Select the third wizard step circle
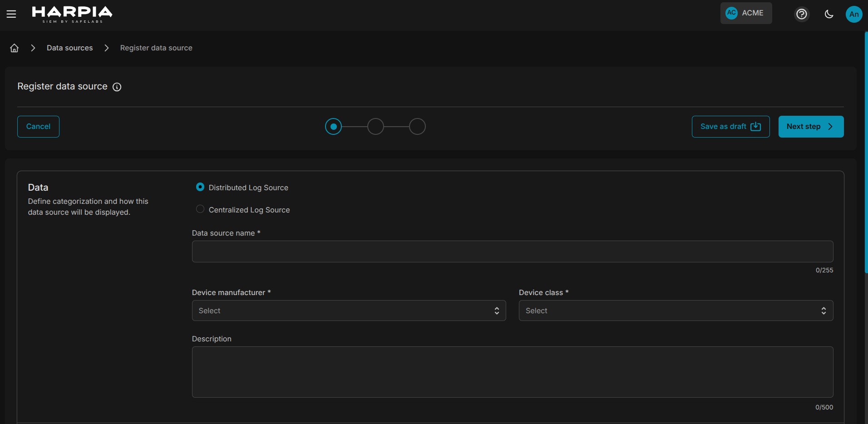868x424 pixels. pos(417,127)
